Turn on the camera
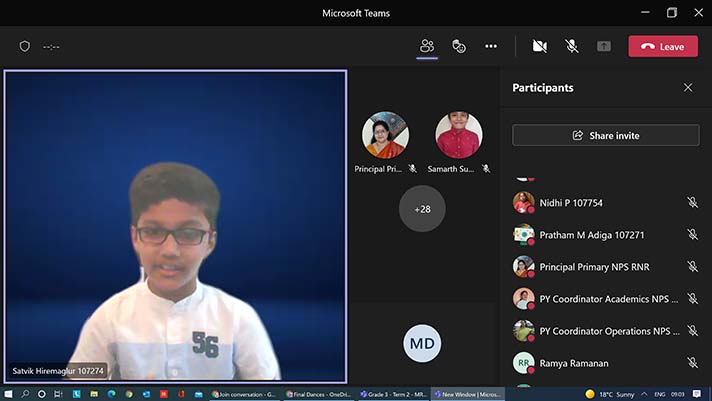712x401 pixels. click(540, 46)
